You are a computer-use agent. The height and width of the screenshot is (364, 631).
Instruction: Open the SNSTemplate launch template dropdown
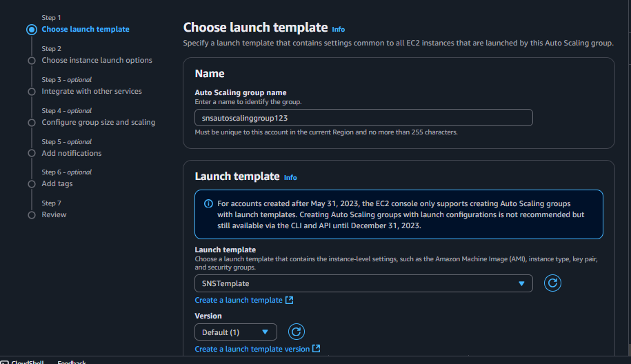point(363,283)
